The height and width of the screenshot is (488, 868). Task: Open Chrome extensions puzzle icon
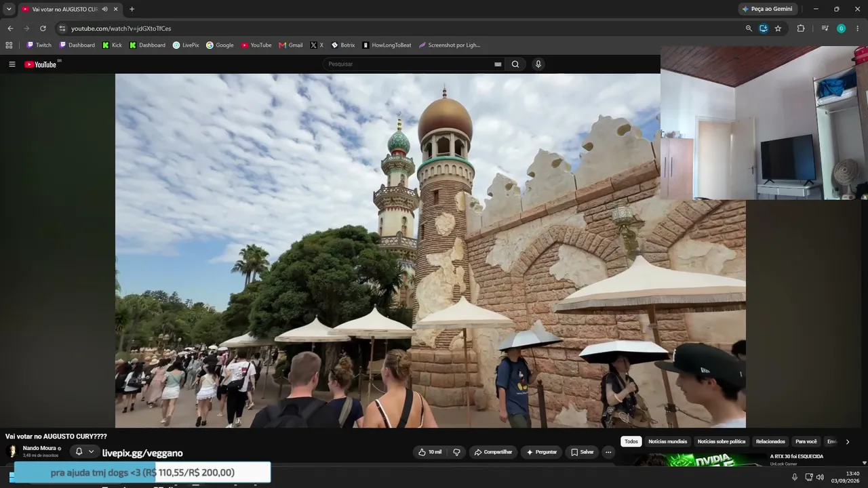coord(801,28)
